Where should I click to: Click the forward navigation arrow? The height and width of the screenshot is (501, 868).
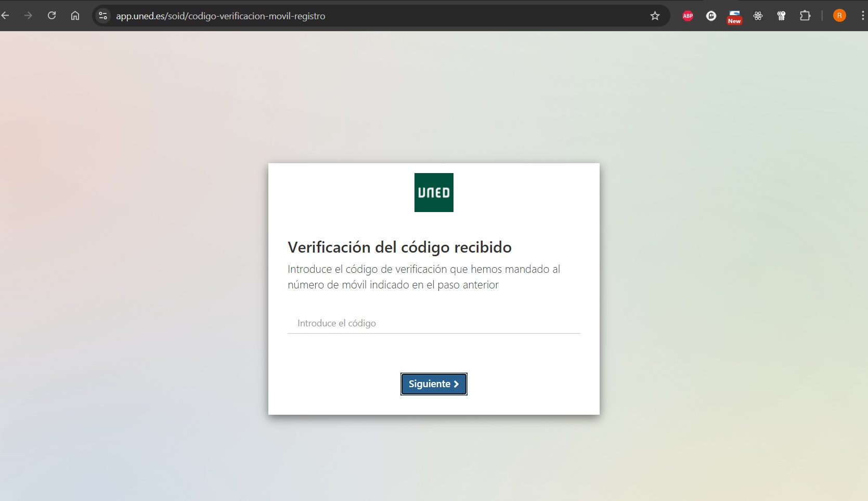pos(29,16)
